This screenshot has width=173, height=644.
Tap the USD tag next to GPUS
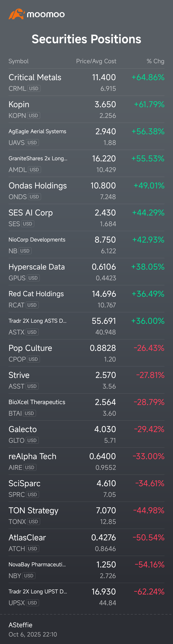[33, 278]
